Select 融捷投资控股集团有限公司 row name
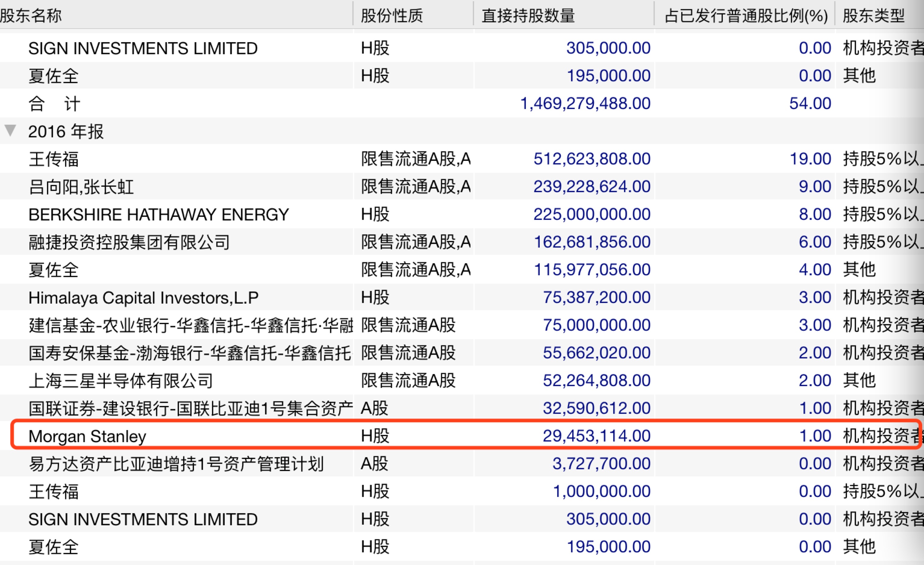 pos(129,242)
